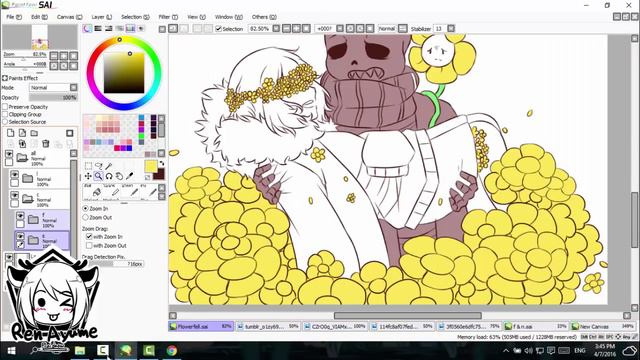The image size is (640, 360).
Task: Toggle the Selection checkbox in toolbar
Action: tap(218, 29)
